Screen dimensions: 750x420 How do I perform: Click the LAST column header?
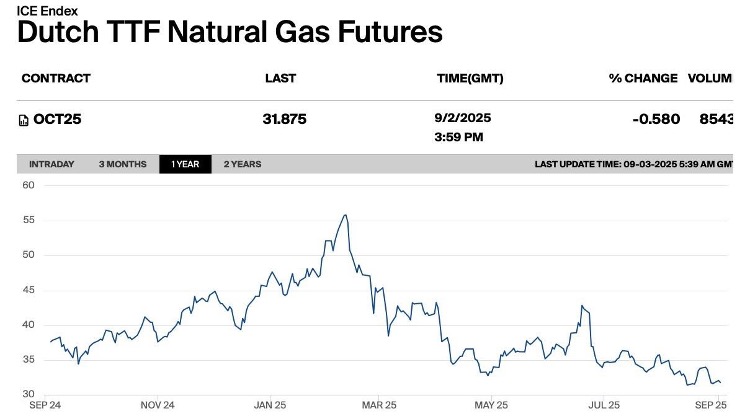pyautogui.click(x=280, y=78)
